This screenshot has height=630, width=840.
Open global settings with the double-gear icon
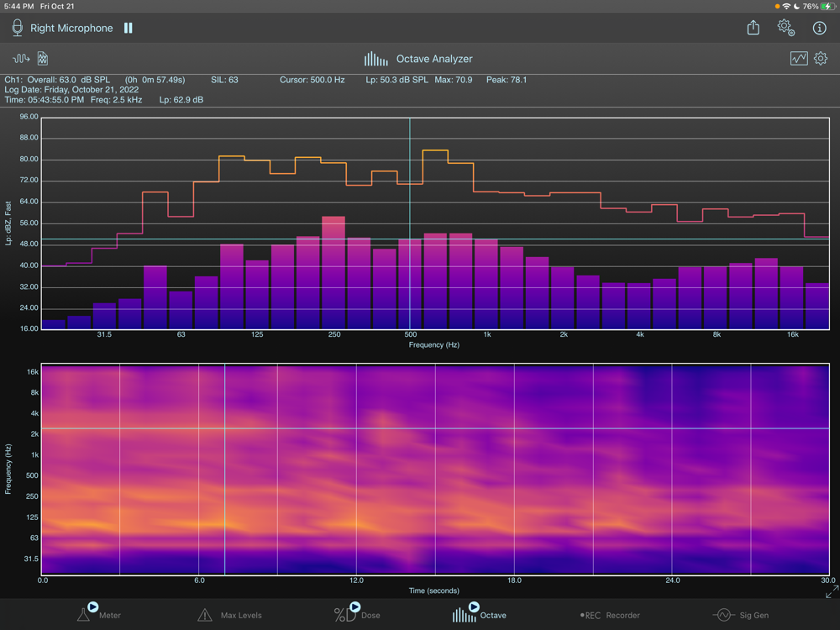pos(786,28)
